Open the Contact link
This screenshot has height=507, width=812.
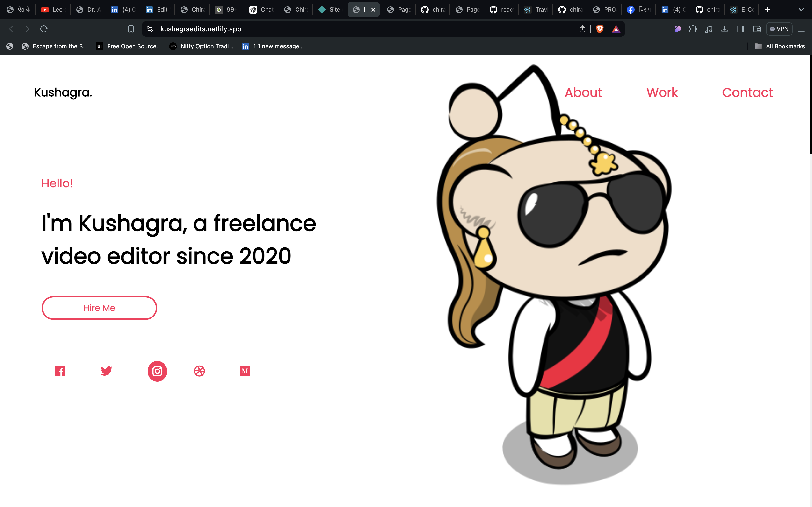[x=747, y=92]
